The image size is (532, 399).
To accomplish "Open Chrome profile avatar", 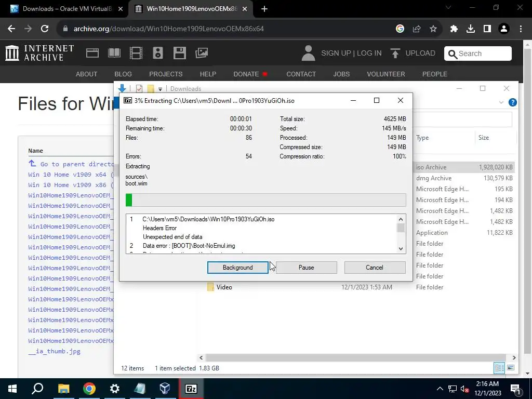I will click(x=504, y=29).
